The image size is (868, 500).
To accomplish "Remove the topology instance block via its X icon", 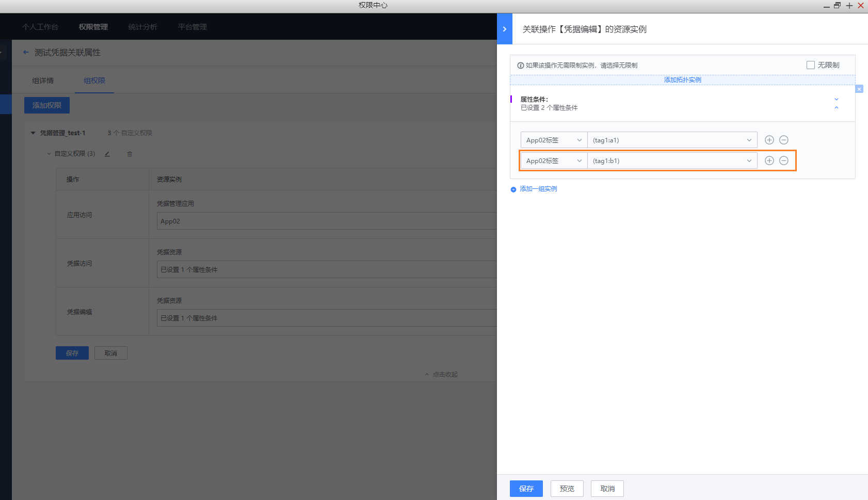I will (859, 89).
